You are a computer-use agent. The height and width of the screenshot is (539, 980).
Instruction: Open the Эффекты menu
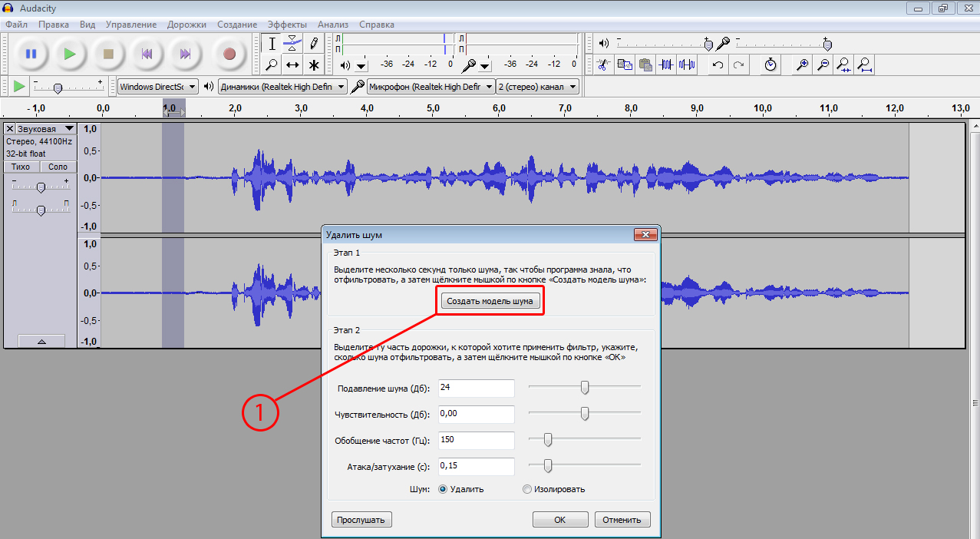287,25
